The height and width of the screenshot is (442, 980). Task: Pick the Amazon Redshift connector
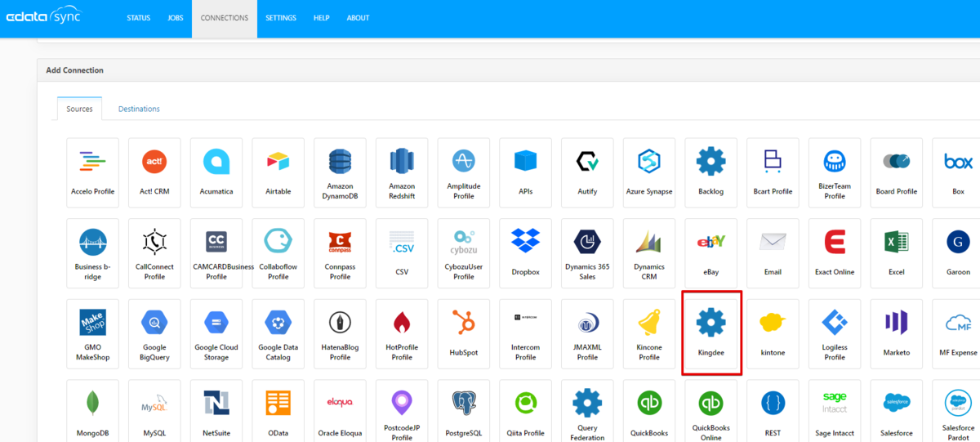402,172
